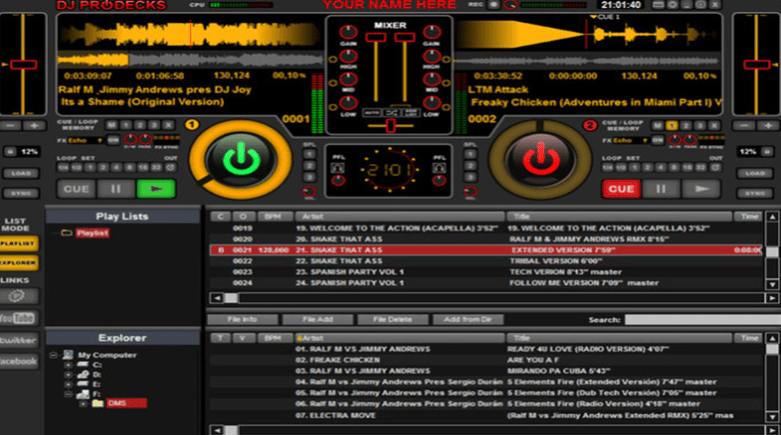Click the green power jog wheel on deck 1
The image size is (781, 435).
pos(241,159)
